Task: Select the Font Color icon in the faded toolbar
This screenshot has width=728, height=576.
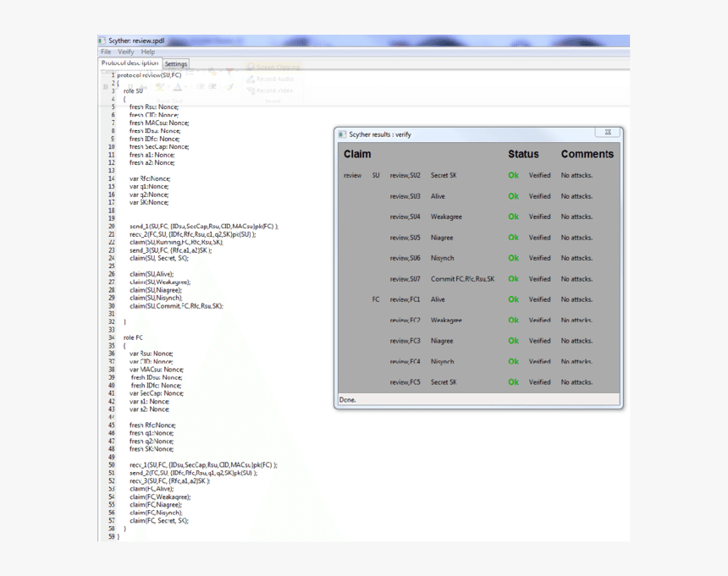Action: 179,86
